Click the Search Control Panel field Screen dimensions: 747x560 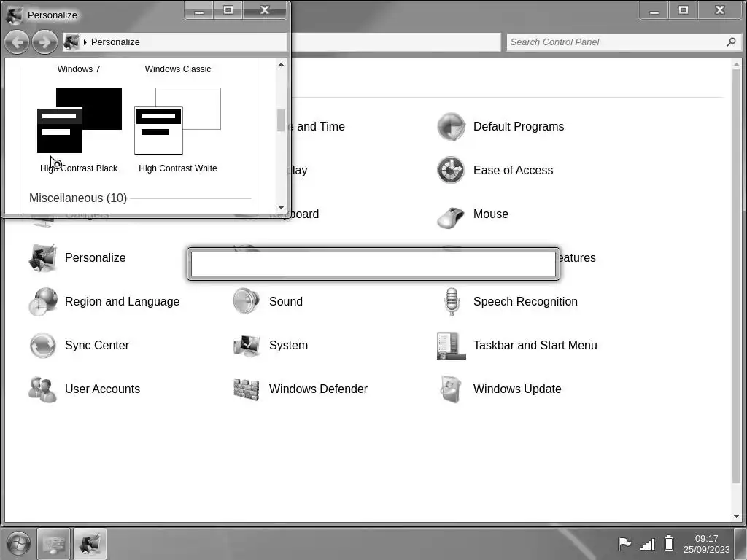[623, 42]
